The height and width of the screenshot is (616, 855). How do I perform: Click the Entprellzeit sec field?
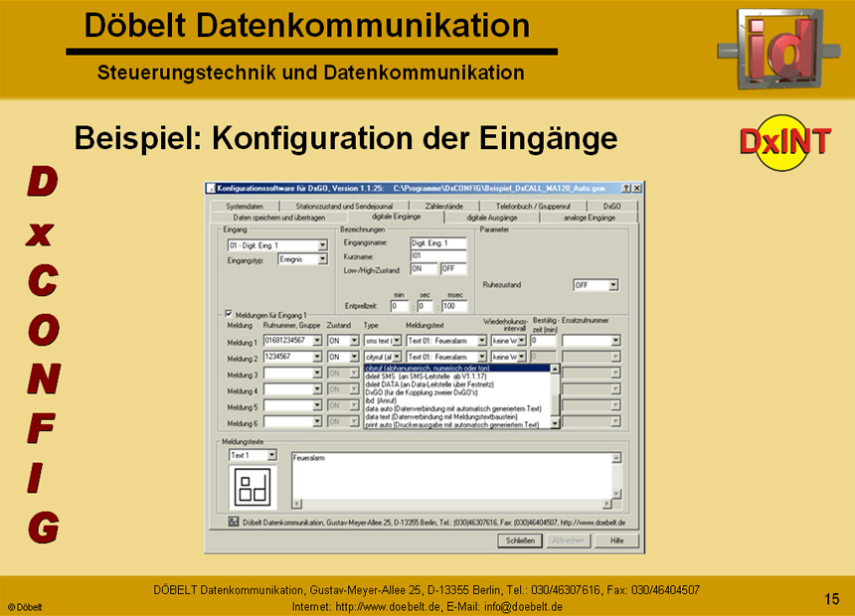point(426,306)
